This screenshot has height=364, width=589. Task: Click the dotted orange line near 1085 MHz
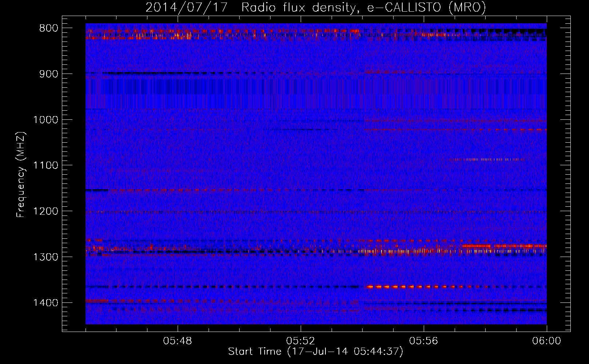pyautogui.click(x=487, y=159)
